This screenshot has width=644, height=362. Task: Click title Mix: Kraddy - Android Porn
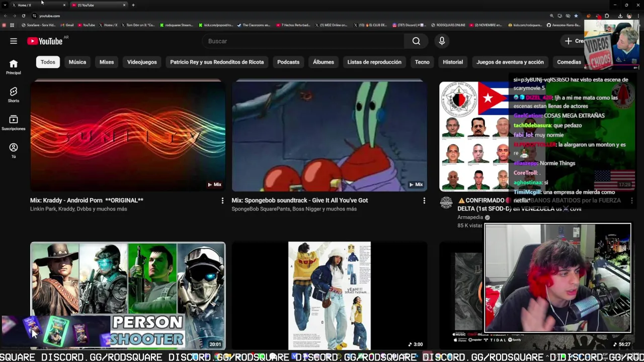point(87,201)
